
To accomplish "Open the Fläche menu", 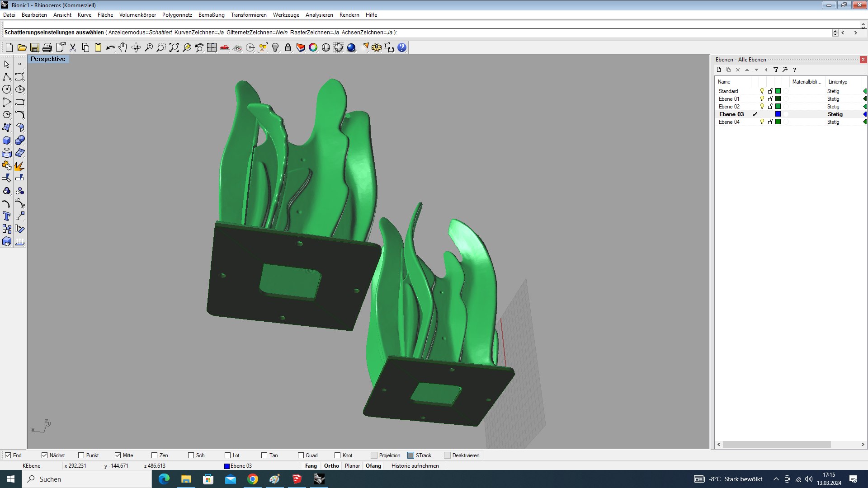I will [x=105, y=15].
